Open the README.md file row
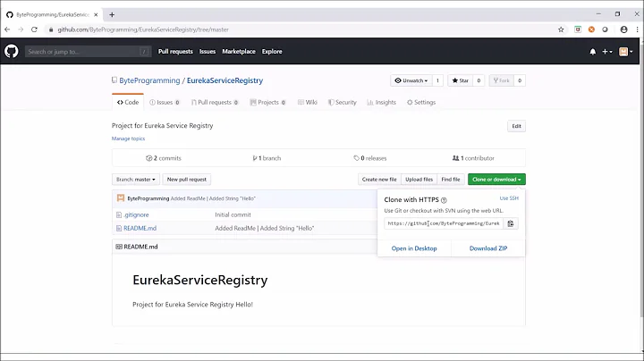 (140, 228)
